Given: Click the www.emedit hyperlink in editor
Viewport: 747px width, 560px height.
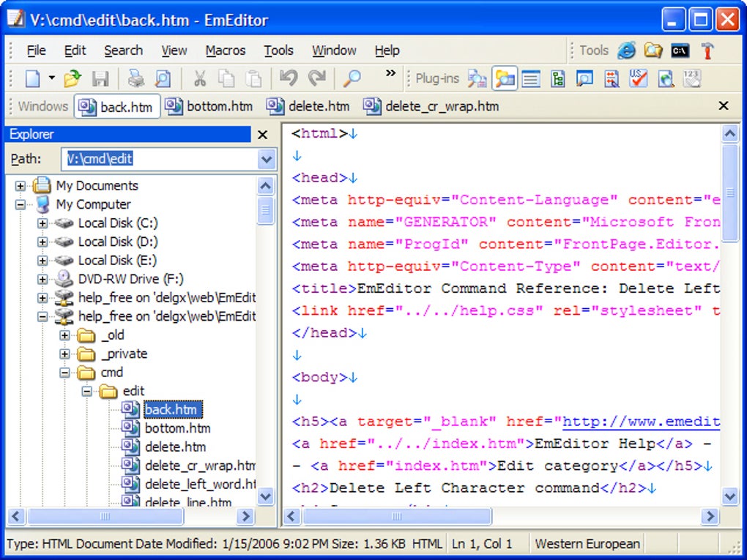Looking at the screenshot, I should coord(642,422).
